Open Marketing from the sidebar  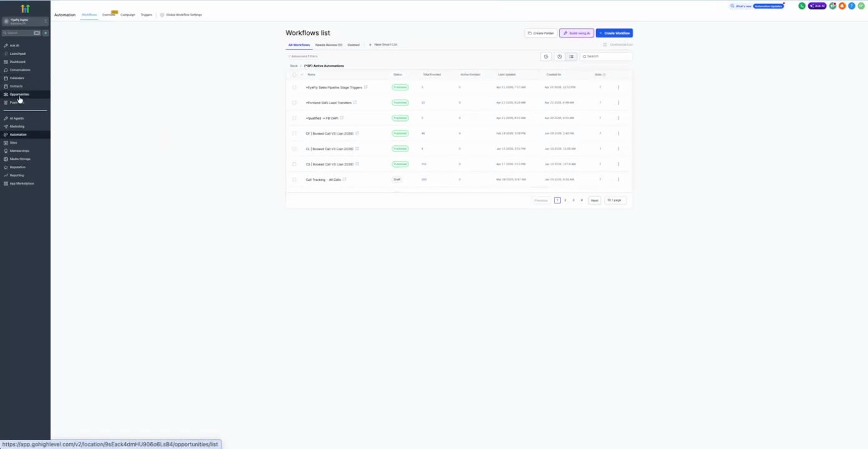point(17,127)
